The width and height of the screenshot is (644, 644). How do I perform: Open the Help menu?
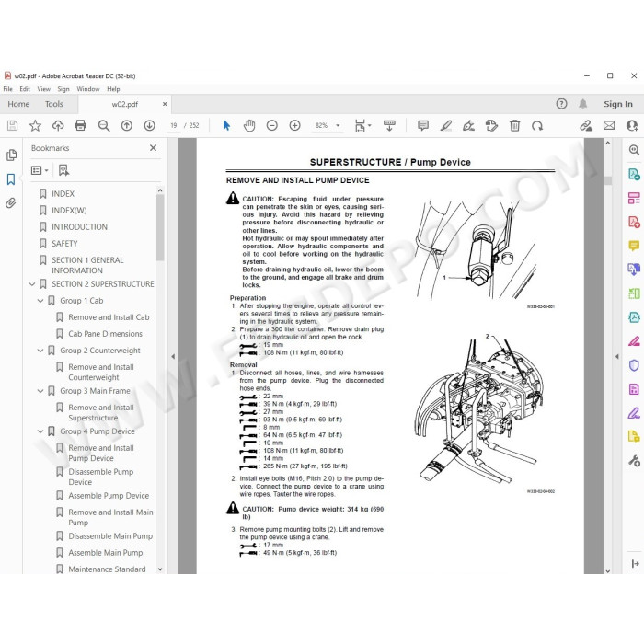point(113,89)
